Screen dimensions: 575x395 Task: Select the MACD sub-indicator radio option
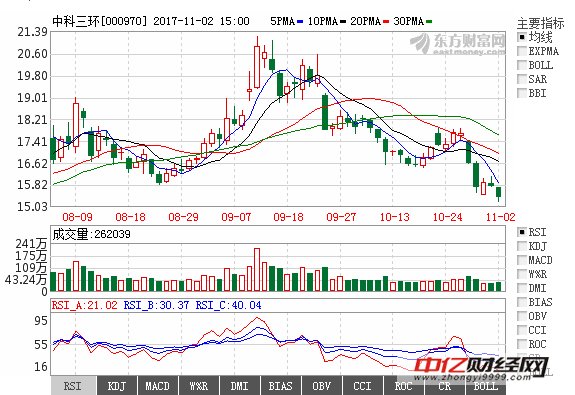522,260
